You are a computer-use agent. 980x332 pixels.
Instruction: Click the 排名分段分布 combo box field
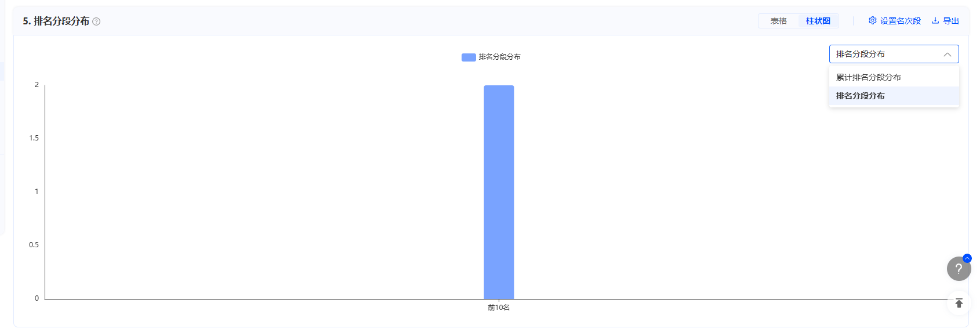894,54
